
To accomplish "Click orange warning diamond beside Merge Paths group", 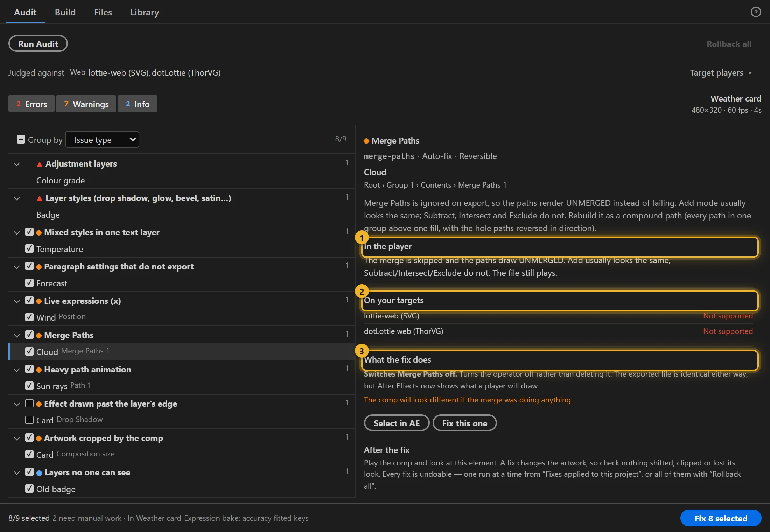I will point(39,336).
